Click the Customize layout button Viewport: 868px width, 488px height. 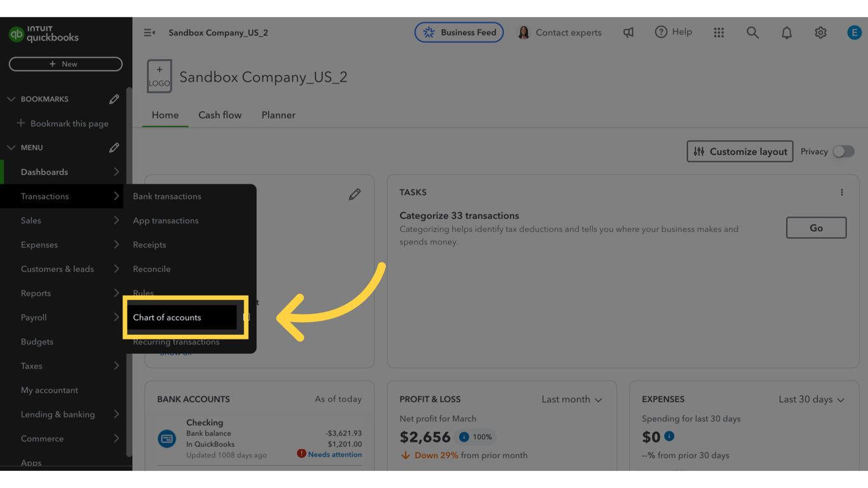[740, 151]
